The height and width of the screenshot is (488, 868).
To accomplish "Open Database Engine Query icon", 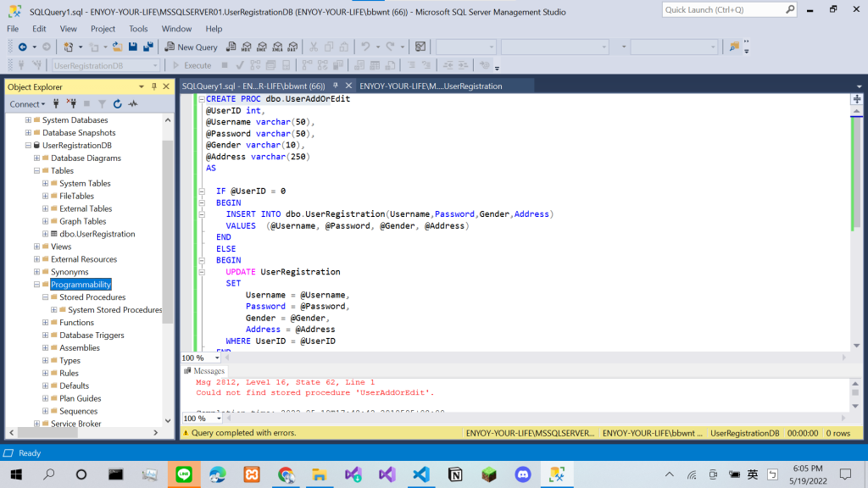I will click(231, 47).
